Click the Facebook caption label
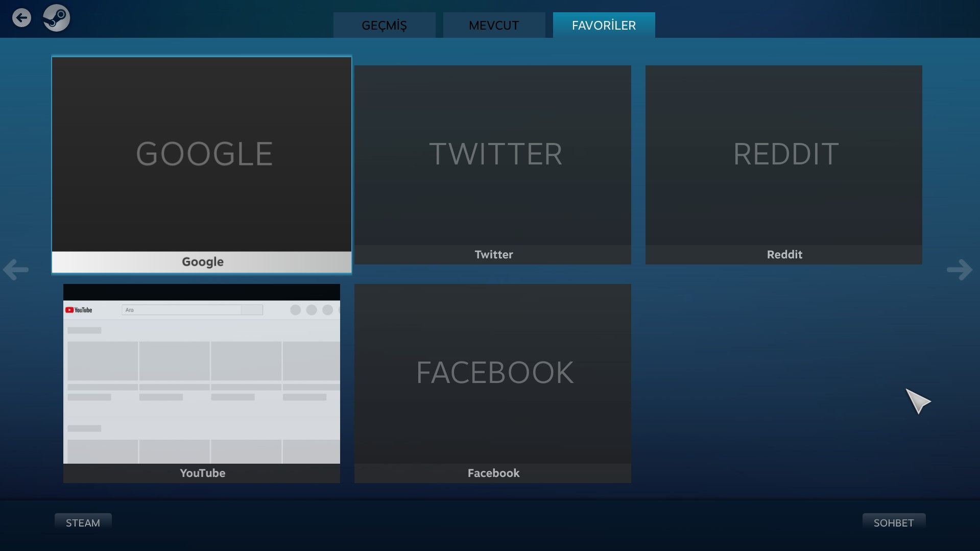The height and width of the screenshot is (551, 980). (493, 473)
